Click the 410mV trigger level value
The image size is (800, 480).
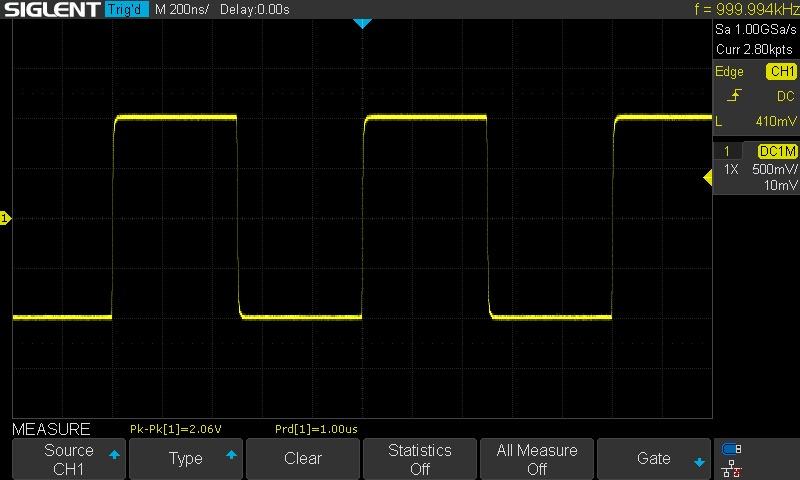(x=775, y=122)
